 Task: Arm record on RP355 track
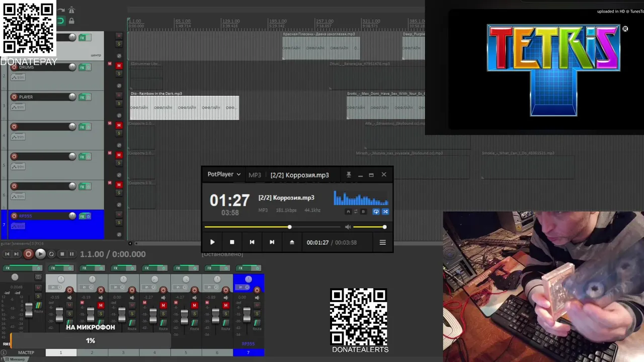pyautogui.click(x=14, y=216)
